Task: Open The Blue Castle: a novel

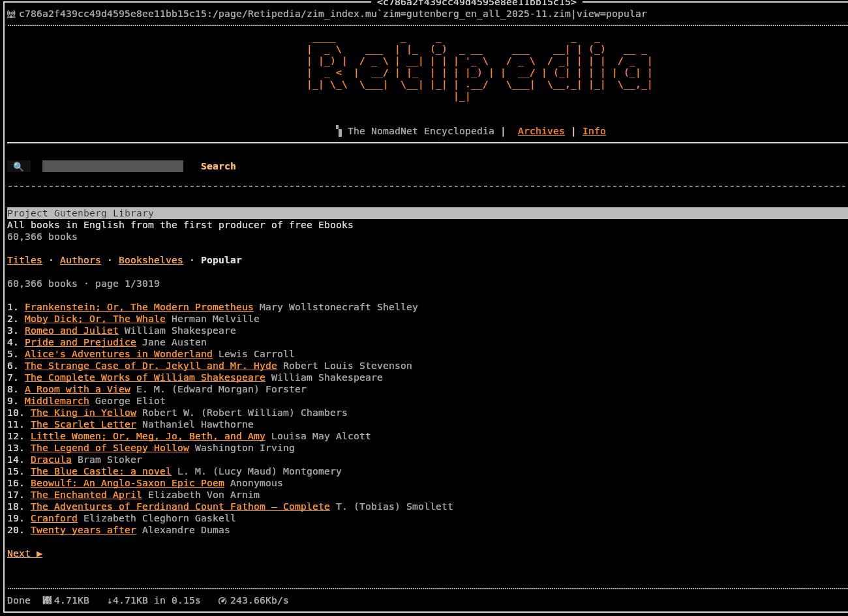Action: tap(101, 471)
